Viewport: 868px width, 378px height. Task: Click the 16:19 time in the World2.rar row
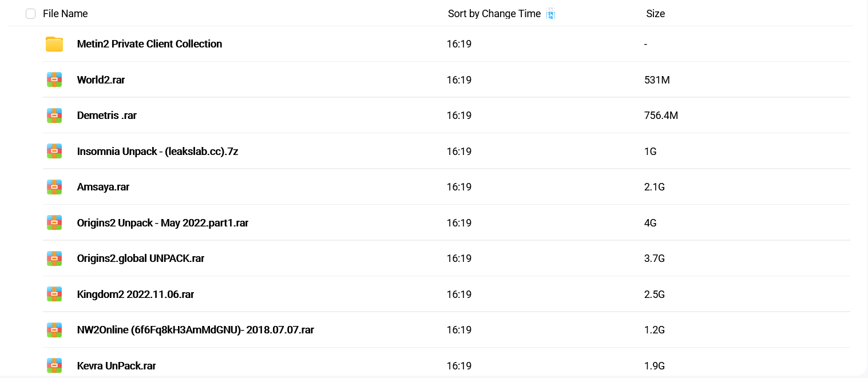pos(459,80)
